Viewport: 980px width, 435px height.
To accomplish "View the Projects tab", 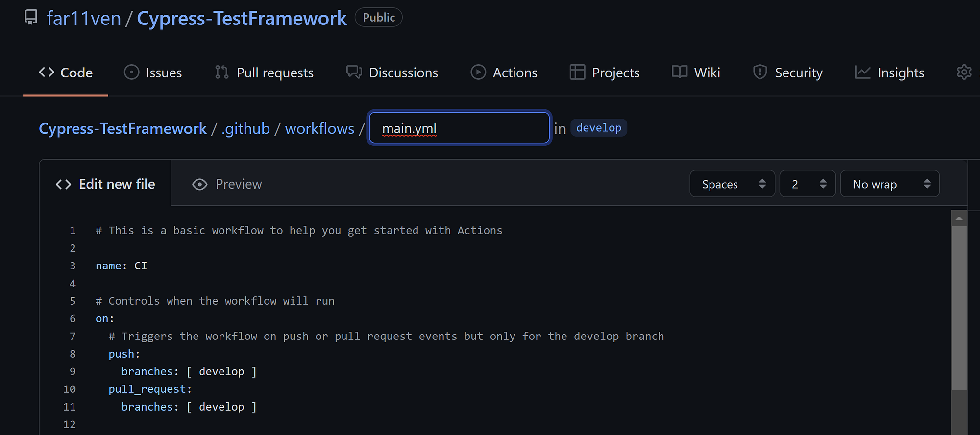I will (x=605, y=72).
